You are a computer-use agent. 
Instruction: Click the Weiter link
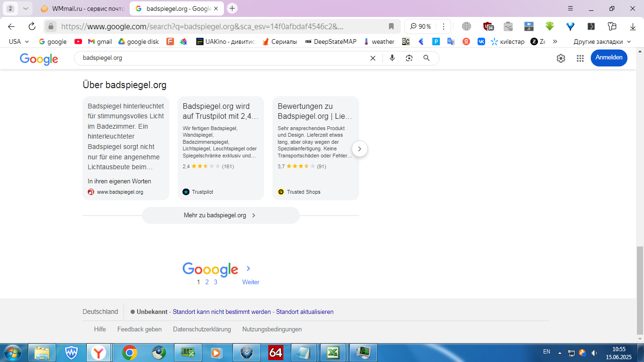point(251,282)
